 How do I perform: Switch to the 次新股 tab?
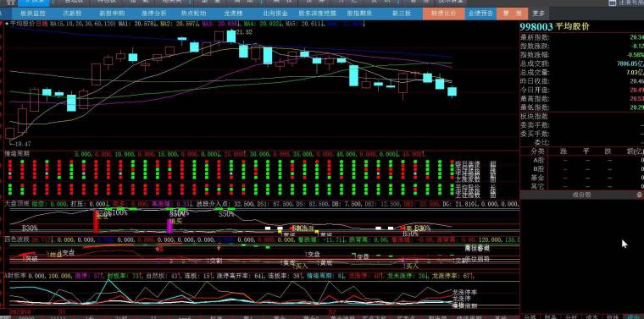(72, 14)
